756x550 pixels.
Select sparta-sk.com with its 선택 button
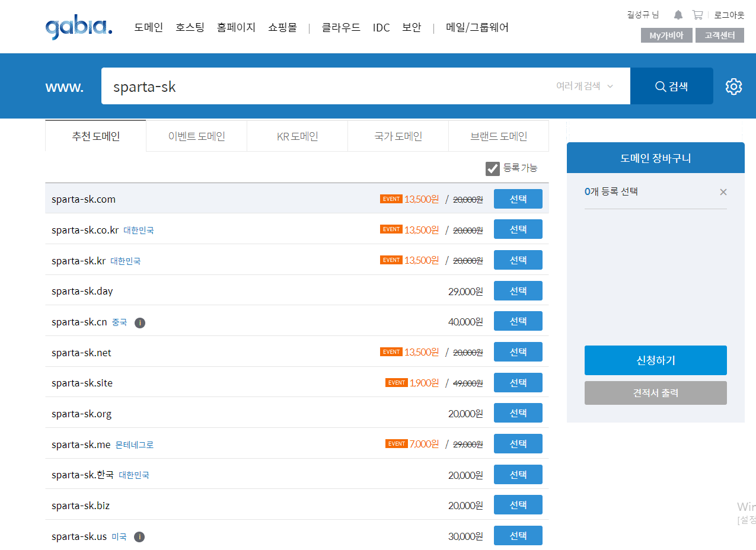pyautogui.click(x=518, y=199)
